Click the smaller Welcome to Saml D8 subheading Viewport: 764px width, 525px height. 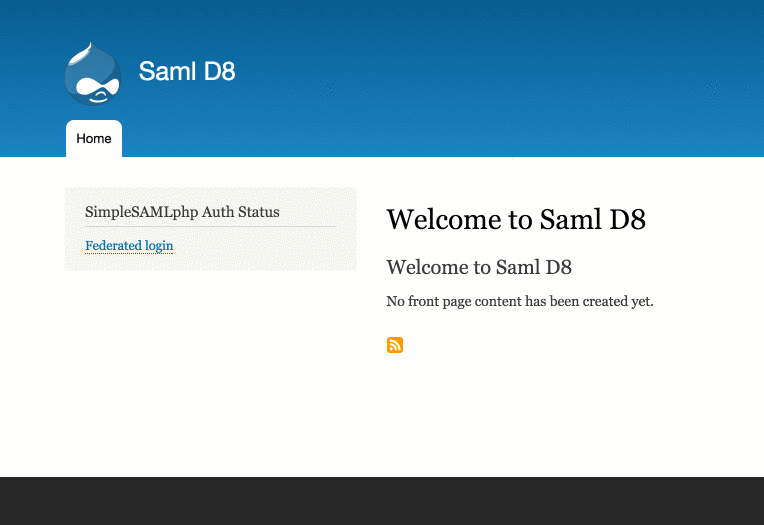click(479, 267)
